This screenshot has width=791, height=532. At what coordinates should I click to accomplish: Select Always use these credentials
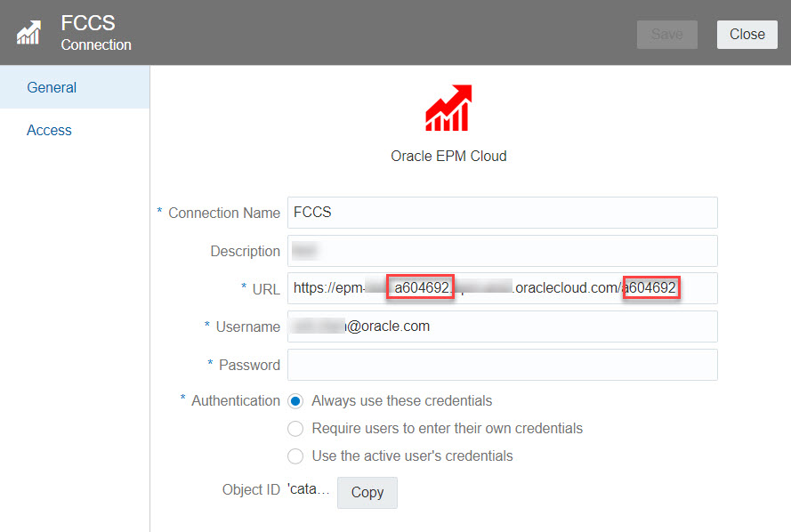tap(295, 401)
